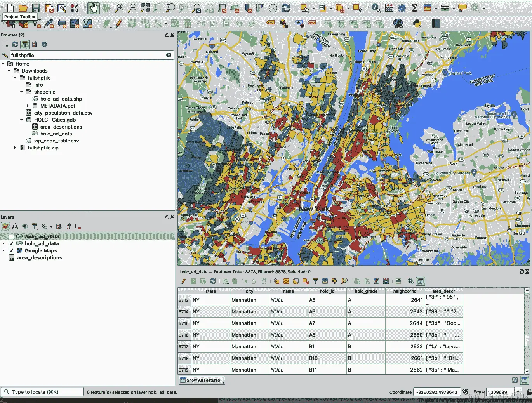Hide the Google Maps layer
The height and width of the screenshot is (403, 532).
11,250
